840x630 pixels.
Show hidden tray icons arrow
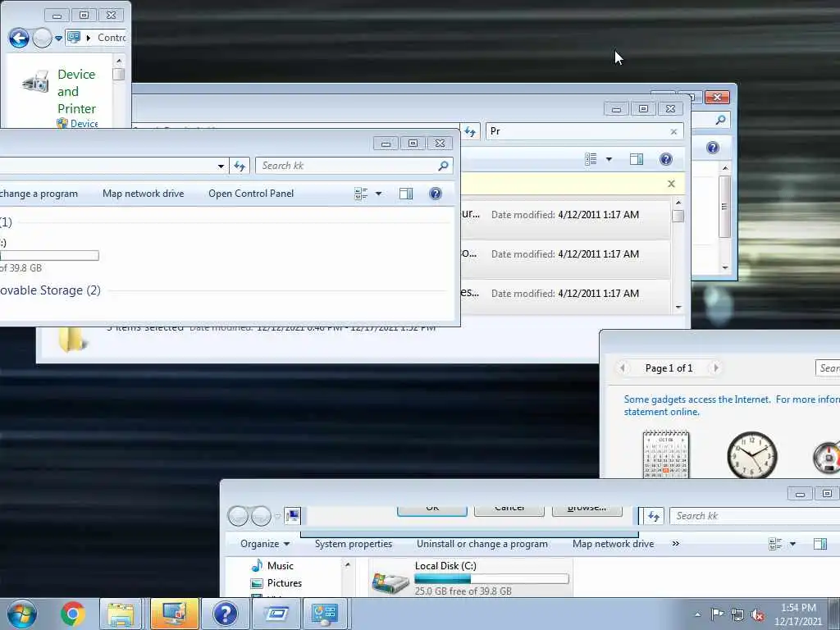click(x=697, y=614)
